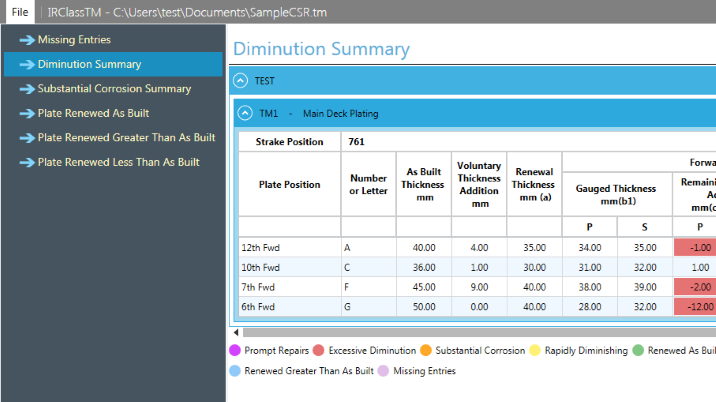The image size is (716, 402).
Task: Click the Excessive Diminution red swatch
Action: tap(319, 350)
